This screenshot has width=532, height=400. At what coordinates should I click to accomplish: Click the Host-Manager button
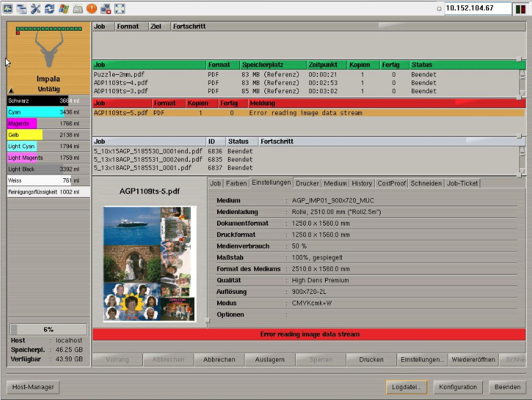coord(33,387)
